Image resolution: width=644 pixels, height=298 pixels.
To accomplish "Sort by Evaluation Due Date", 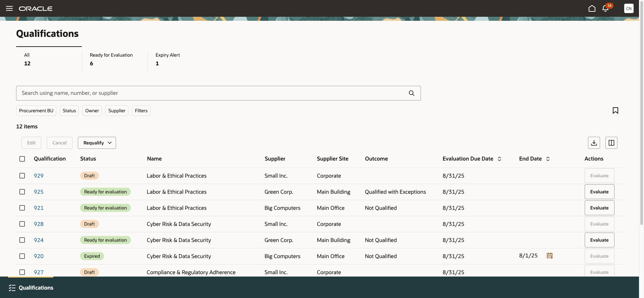I will pos(499,159).
